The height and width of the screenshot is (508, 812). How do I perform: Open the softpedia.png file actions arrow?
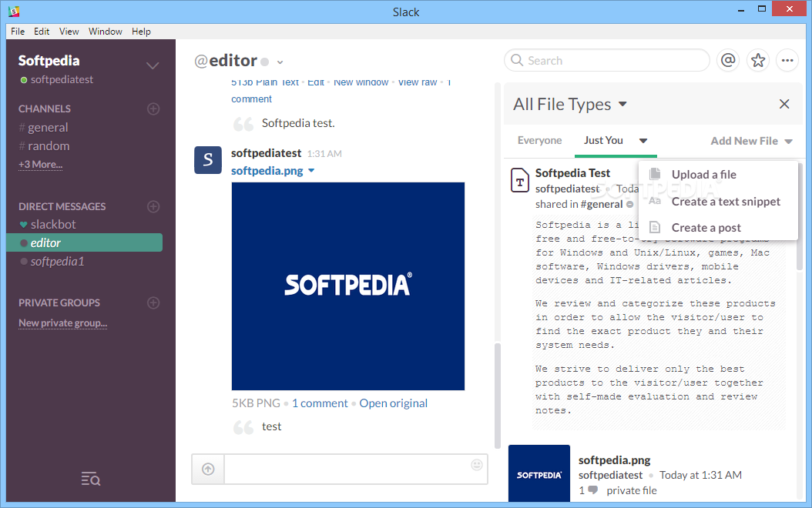point(311,171)
